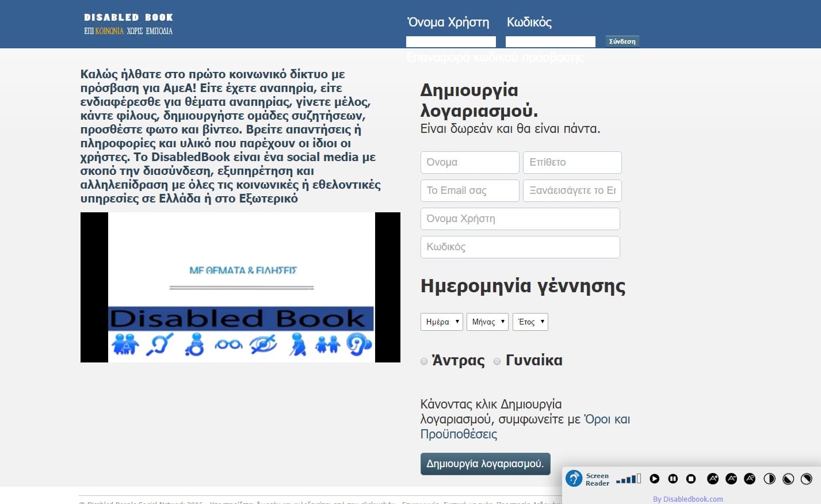Apply the last contrast mode icon

(x=807, y=479)
